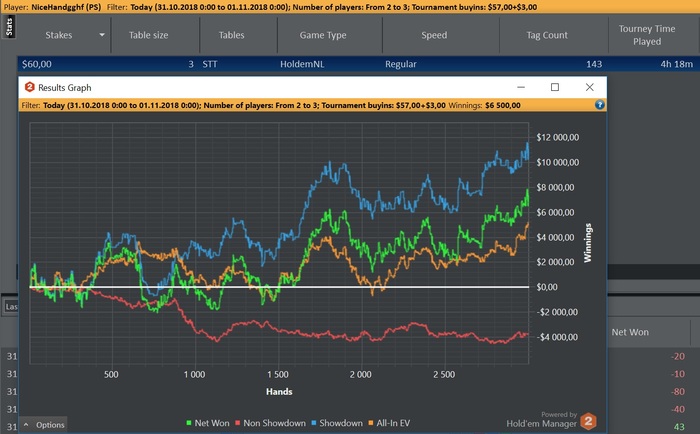The width and height of the screenshot is (700, 434).
Task: Click the 143 tag count value
Action: tap(594, 64)
